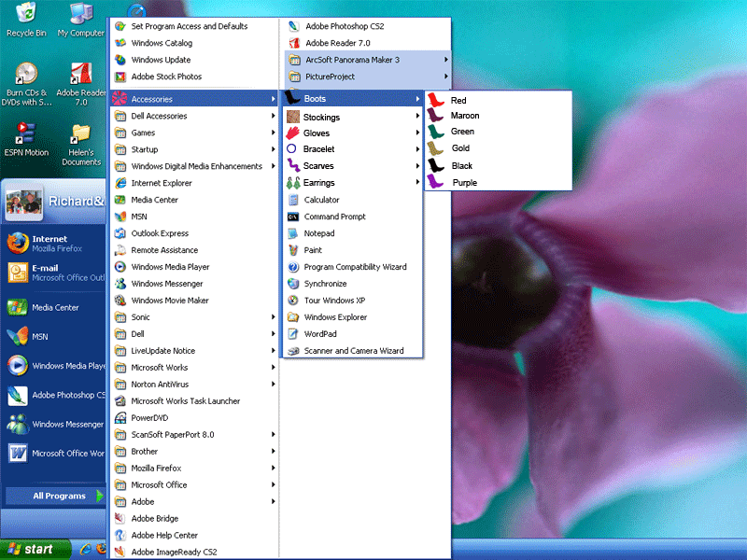Click the All Programs button
This screenshot has width=747, height=560.
point(55,496)
